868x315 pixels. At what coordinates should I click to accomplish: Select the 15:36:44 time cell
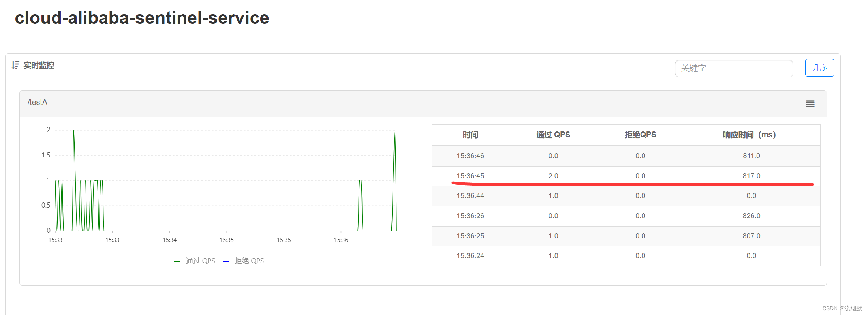pyautogui.click(x=470, y=196)
